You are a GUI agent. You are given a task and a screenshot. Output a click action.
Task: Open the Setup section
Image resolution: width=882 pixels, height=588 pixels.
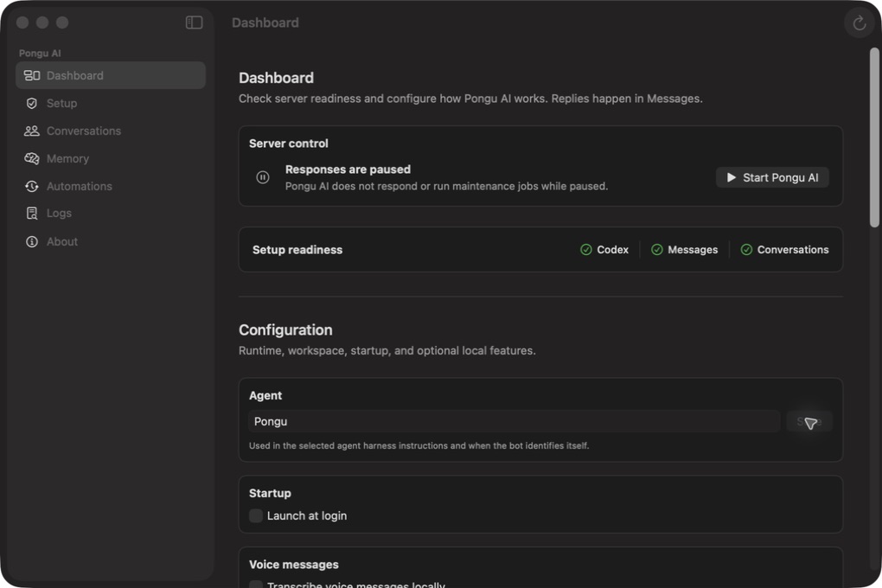pos(111,103)
